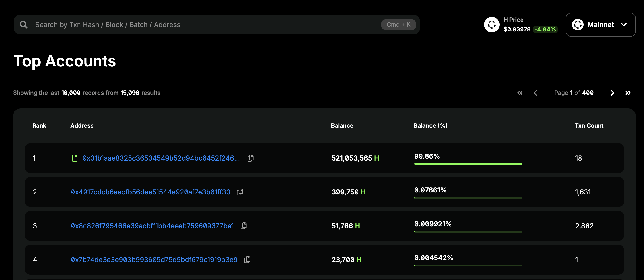
Task: Click the Txn Count column header
Action: coord(589,125)
